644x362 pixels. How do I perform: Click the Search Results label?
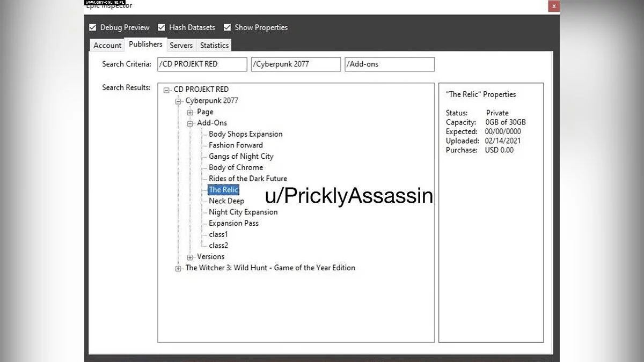click(x=127, y=87)
